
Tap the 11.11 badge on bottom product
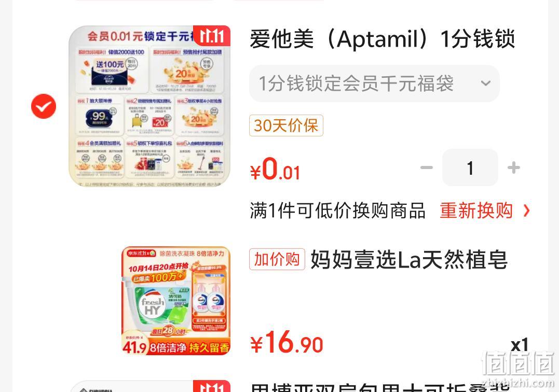212,386
